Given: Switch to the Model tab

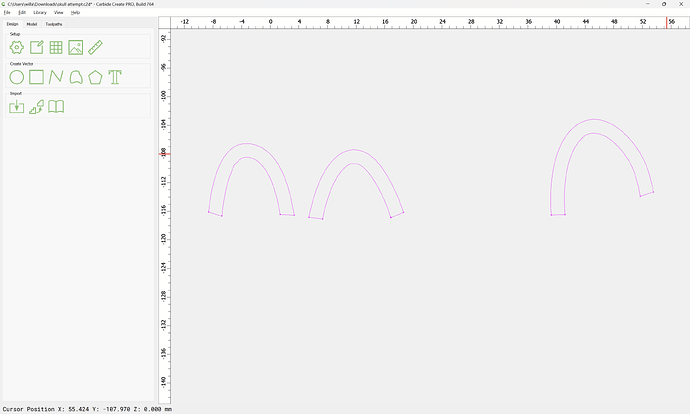Looking at the screenshot, I should 32,23.
